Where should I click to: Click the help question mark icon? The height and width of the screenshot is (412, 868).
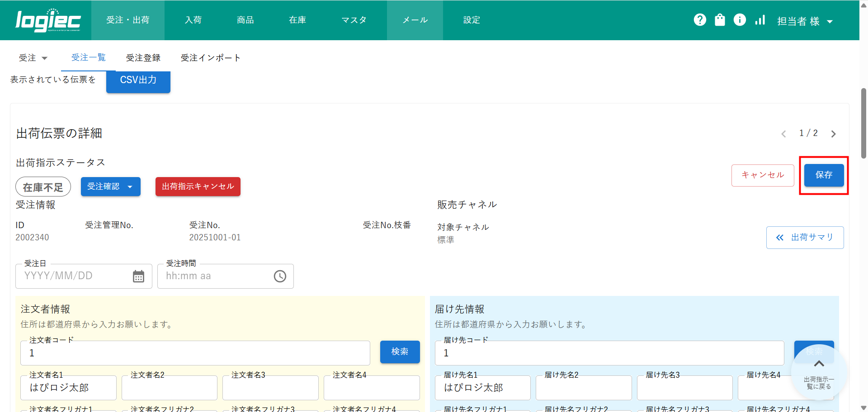tap(700, 20)
